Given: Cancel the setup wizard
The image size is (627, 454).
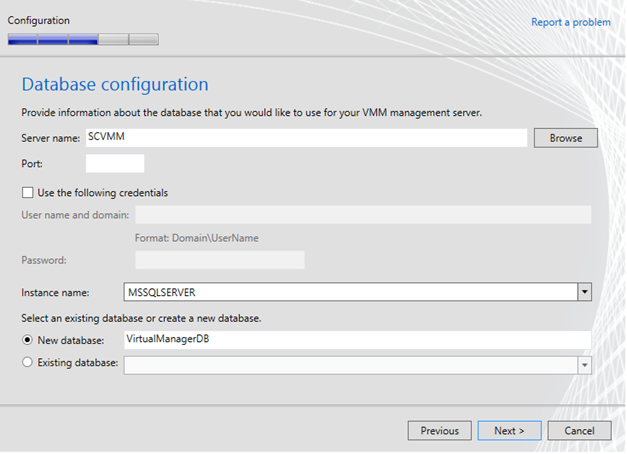Looking at the screenshot, I should 579,431.
